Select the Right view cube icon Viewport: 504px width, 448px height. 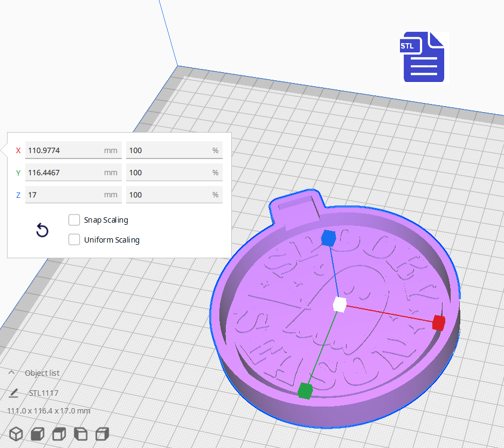[x=102, y=433]
